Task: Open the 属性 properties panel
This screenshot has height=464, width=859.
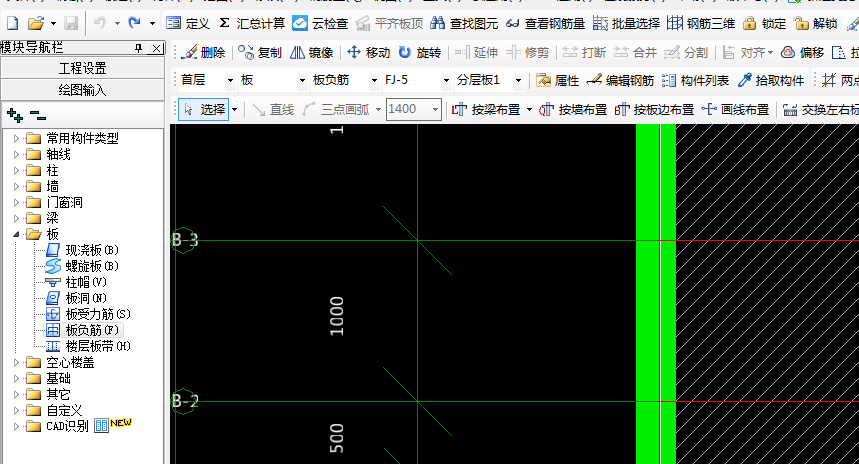Action: point(557,81)
